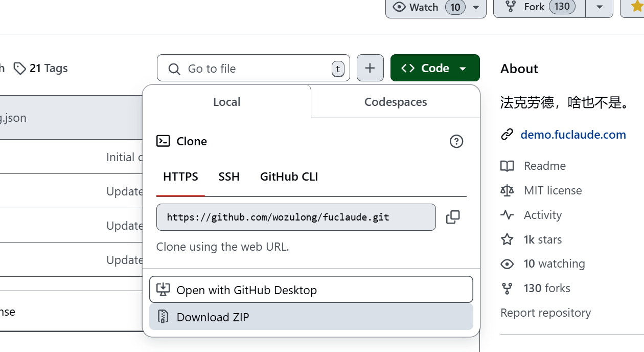The width and height of the screenshot is (644, 352).
Task: Choose Download ZIP option
Action: pyautogui.click(x=311, y=317)
